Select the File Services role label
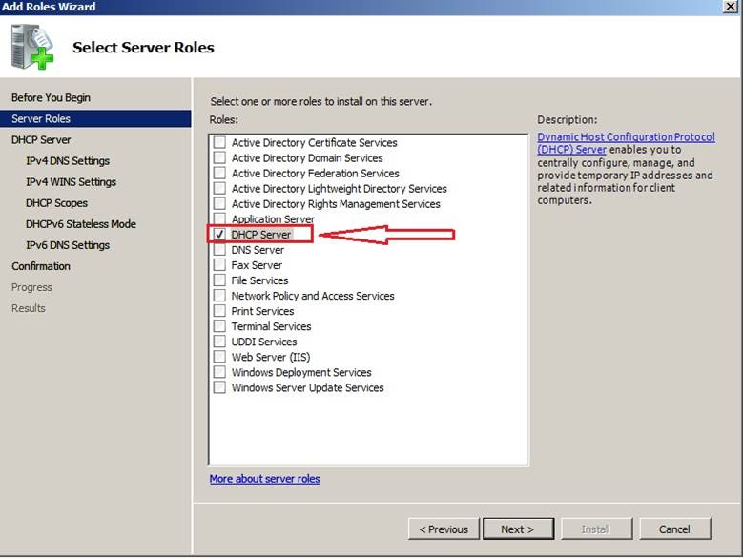Viewport: 743px width, 560px height. tap(259, 280)
